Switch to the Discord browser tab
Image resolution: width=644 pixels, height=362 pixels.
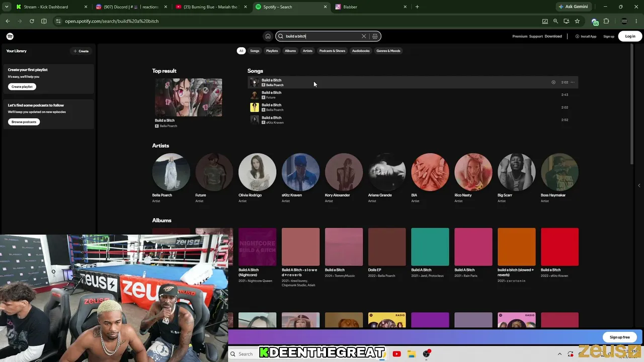coord(131,7)
